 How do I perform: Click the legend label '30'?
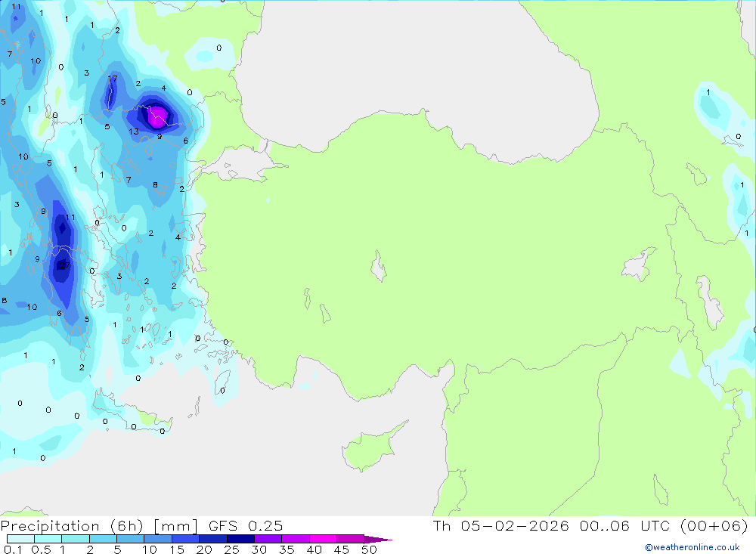(259, 549)
